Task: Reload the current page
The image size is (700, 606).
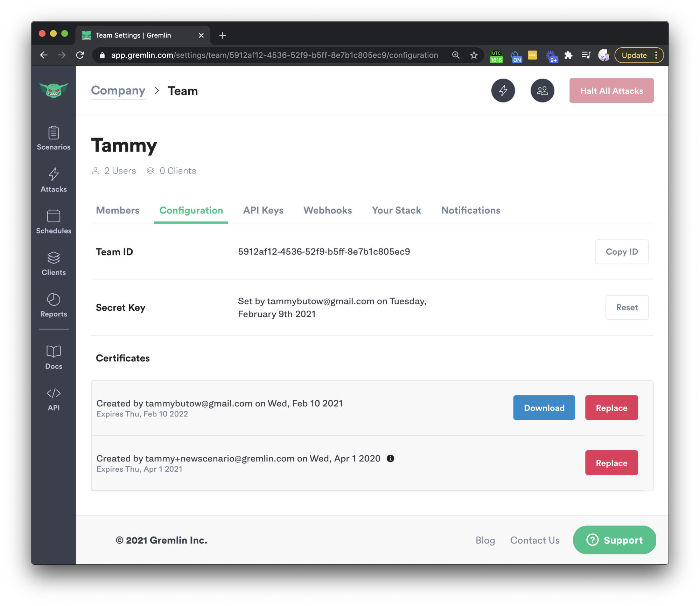Action: (80, 55)
